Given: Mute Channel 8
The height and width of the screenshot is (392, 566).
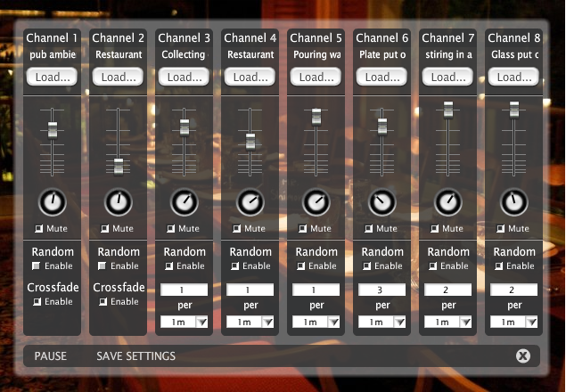Looking at the screenshot, I should click(500, 228).
